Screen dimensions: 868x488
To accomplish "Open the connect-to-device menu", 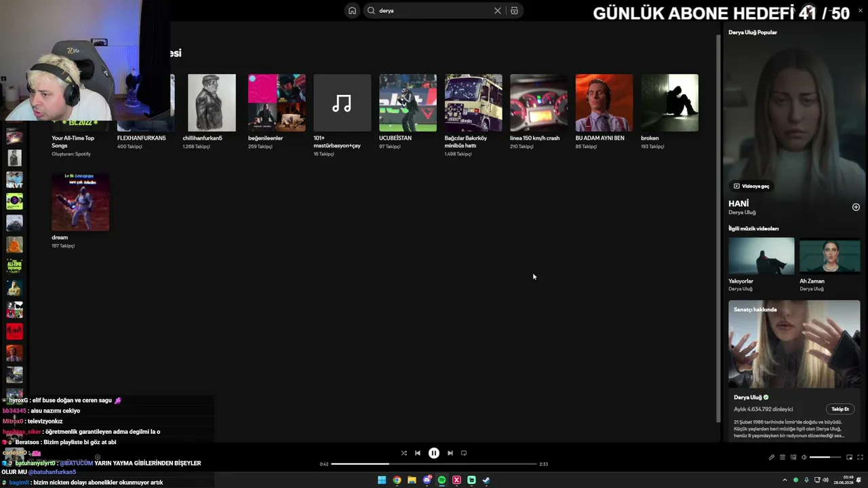I will 793,457.
